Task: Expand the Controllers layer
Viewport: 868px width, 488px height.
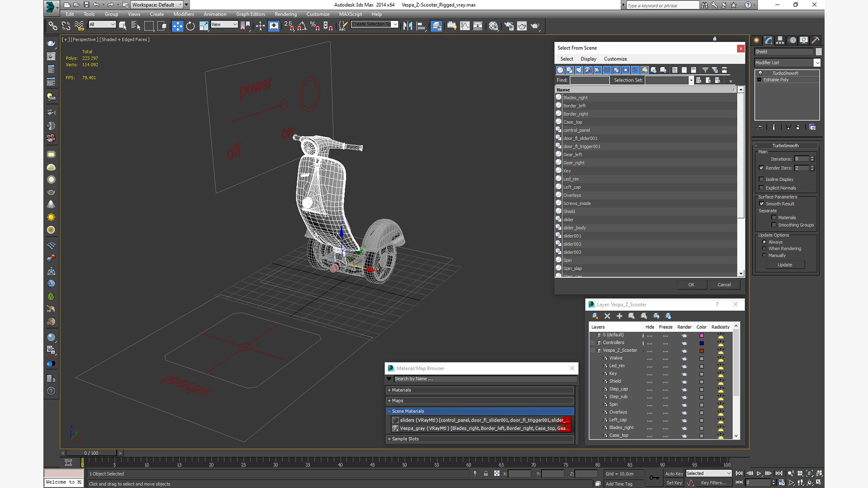Action: (x=593, y=343)
